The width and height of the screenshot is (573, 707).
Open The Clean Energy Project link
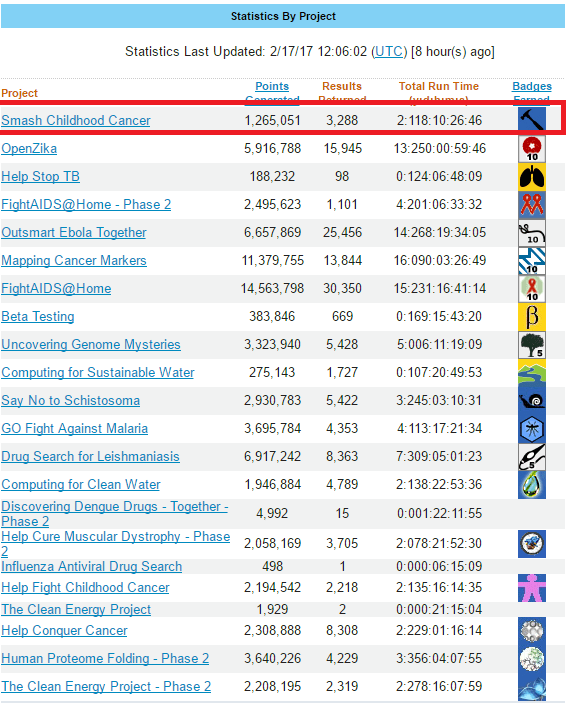tap(76, 609)
